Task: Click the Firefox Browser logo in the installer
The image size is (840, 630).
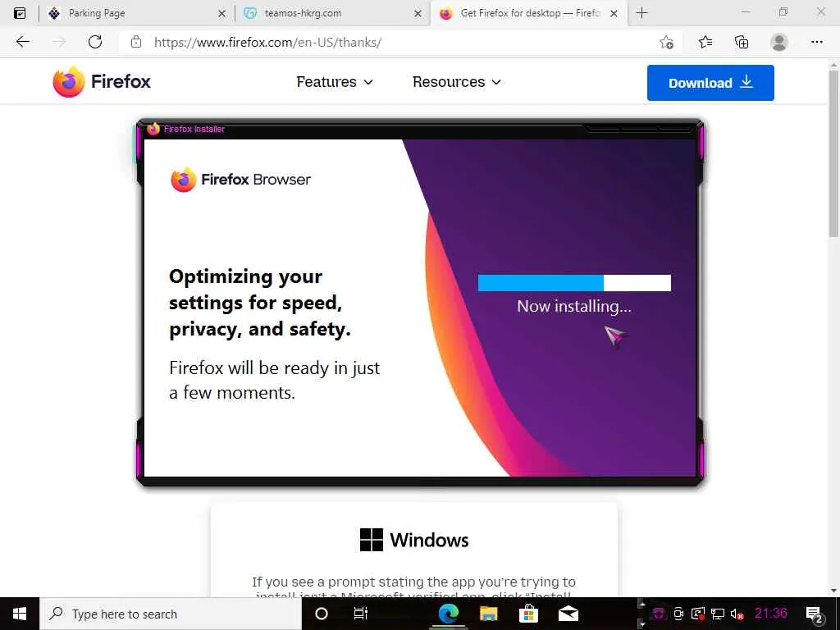Action: [x=240, y=180]
